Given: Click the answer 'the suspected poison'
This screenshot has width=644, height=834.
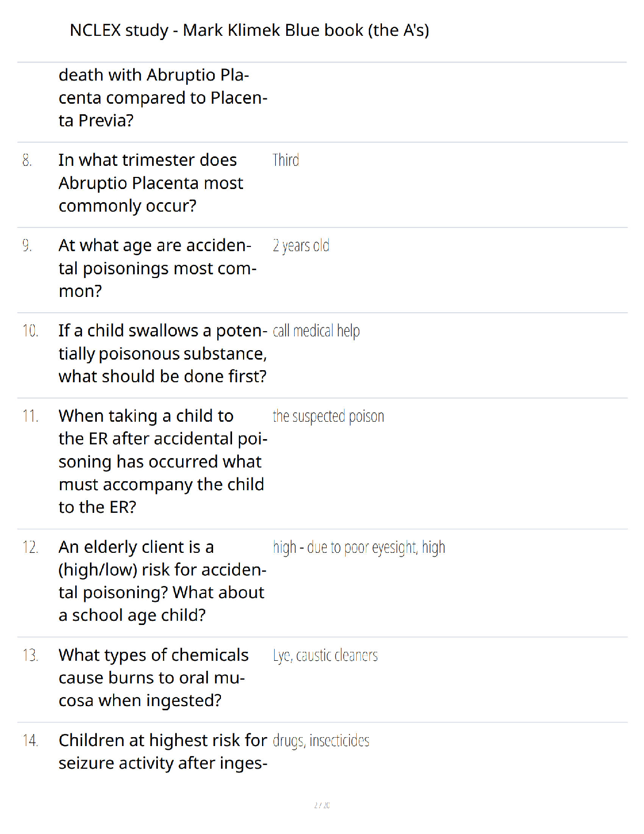Looking at the screenshot, I should click(328, 416).
